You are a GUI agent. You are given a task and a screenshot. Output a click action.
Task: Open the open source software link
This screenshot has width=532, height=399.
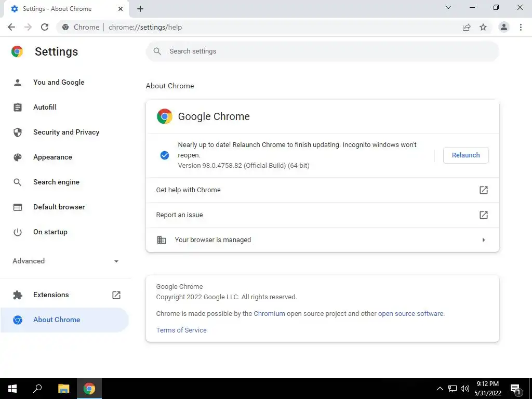click(410, 313)
